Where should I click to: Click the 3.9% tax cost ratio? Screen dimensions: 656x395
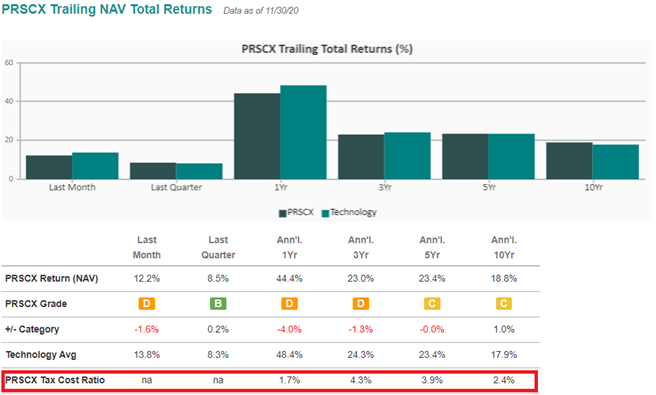pyautogui.click(x=432, y=380)
